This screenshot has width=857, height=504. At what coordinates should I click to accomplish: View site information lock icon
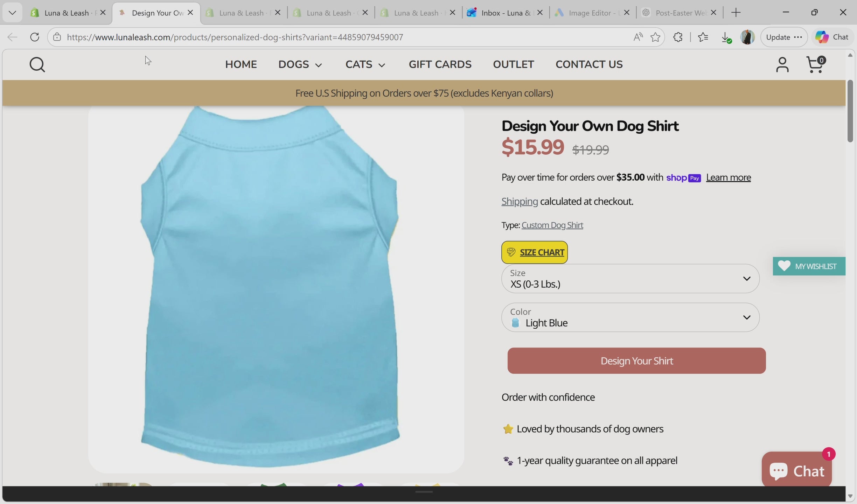coord(57,37)
